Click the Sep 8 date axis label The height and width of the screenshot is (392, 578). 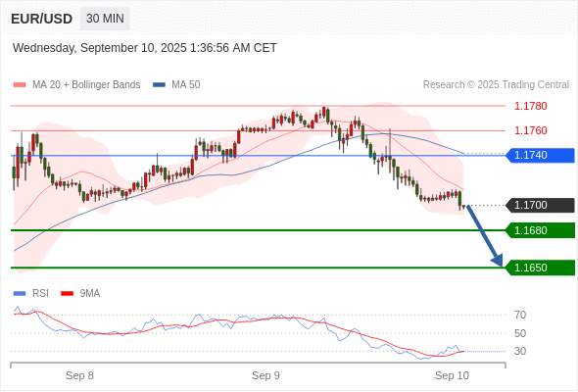(79, 375)
